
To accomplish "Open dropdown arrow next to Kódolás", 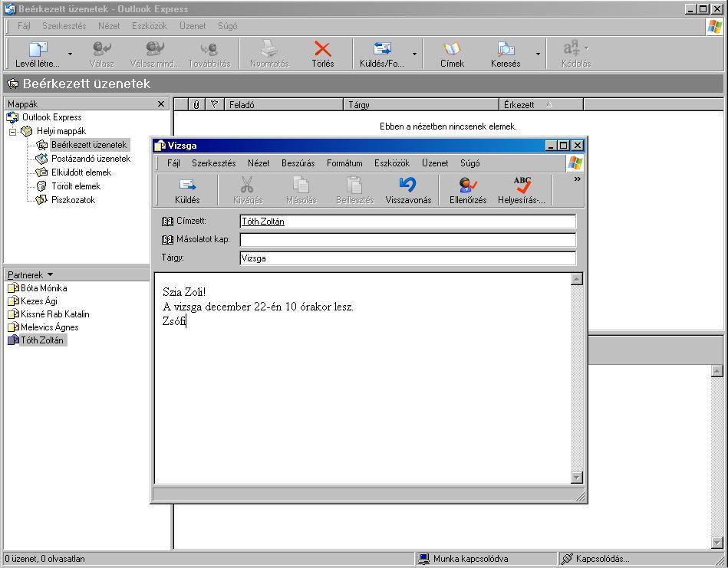I will (587, 48).
